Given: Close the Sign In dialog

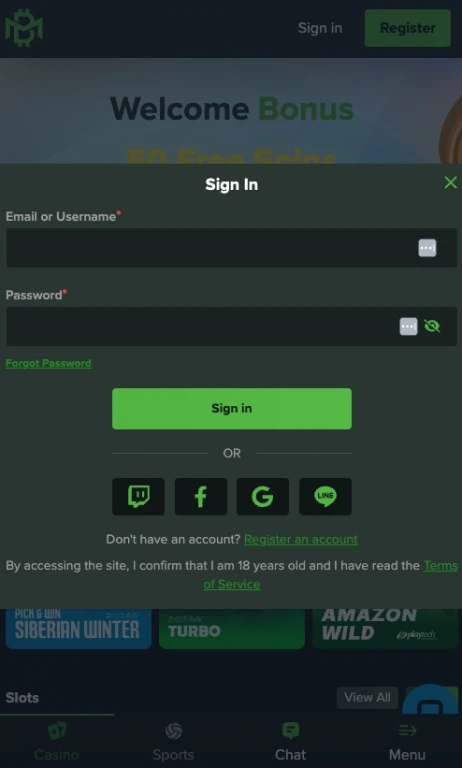Looking at the screenshot, I should [x=450, y=183].
